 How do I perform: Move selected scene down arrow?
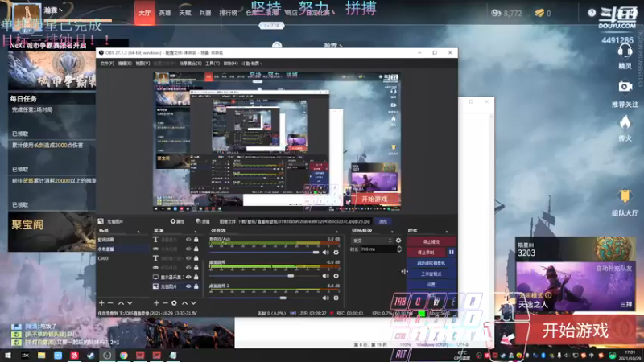130,303
